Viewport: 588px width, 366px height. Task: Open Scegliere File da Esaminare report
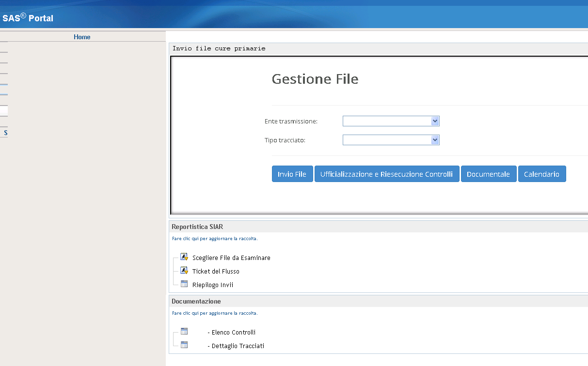pyautogui.click(x=231, y=258)
